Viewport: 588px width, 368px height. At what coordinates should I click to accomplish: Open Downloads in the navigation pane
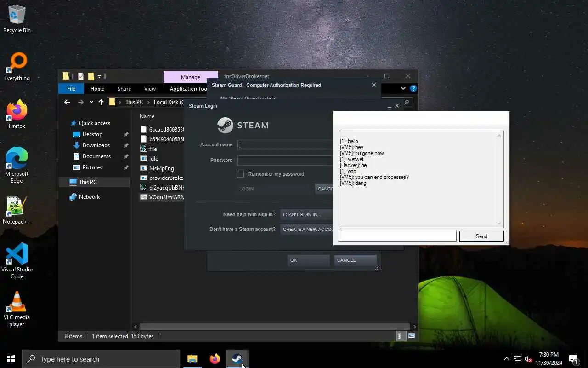click(96, 145)
